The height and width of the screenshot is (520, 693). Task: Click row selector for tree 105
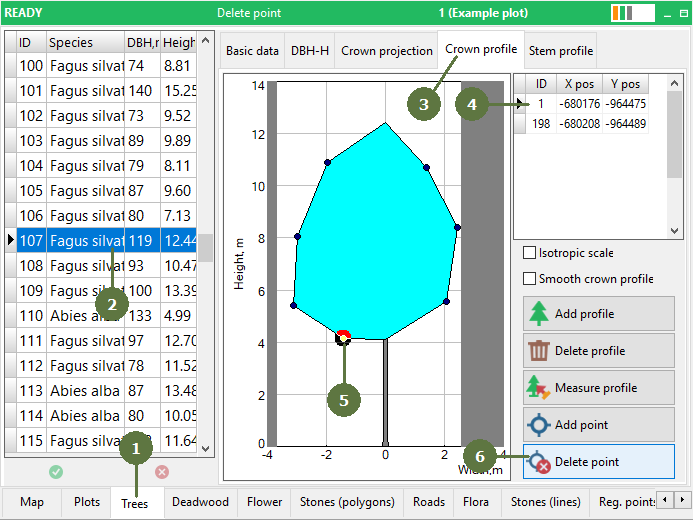[x=11, y=191]
